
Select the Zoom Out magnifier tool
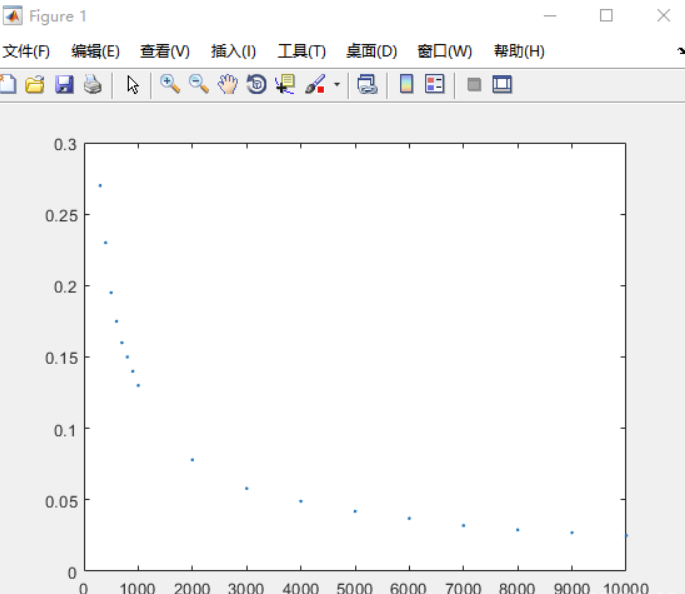click(199, 85)
